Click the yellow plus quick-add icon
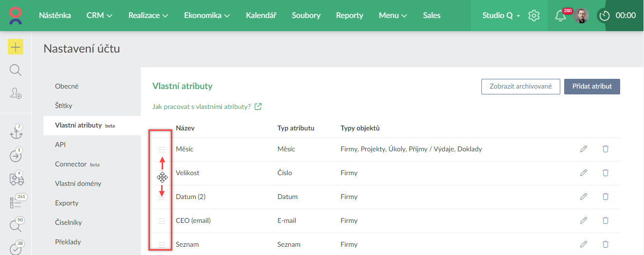The width and height of the screenshot is (644, 255). point(16,47)
